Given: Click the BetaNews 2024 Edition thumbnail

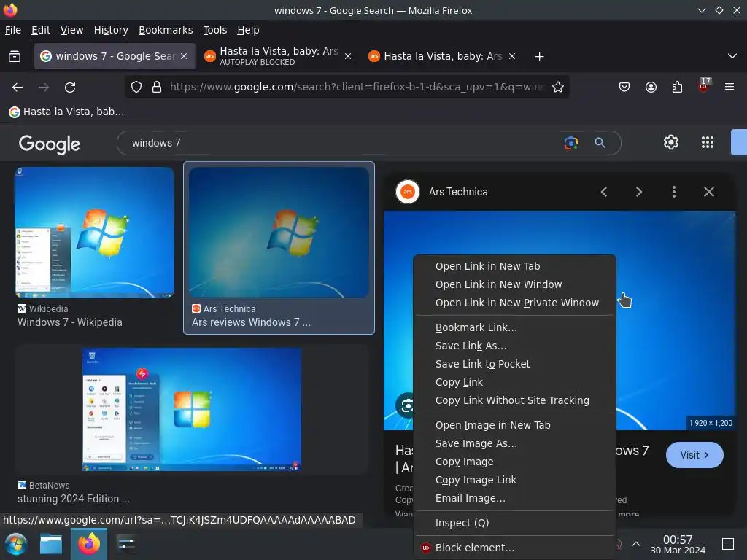Looking at the screenshot, I should click(192, 410).
